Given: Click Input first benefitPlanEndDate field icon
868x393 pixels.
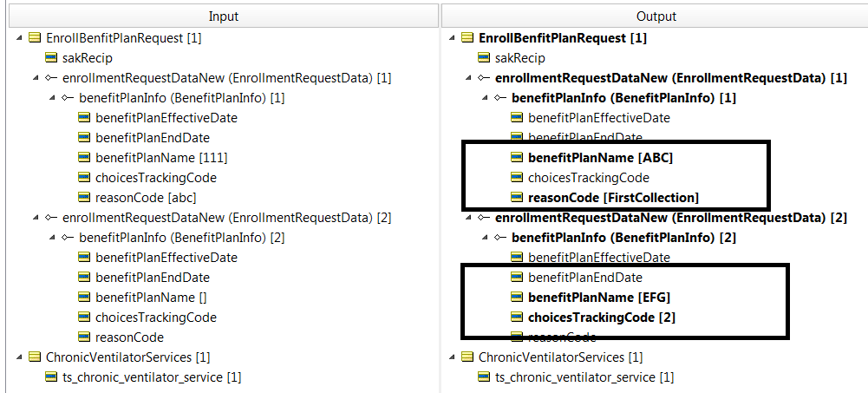Looking at the screenshot, I should (84, 138).
